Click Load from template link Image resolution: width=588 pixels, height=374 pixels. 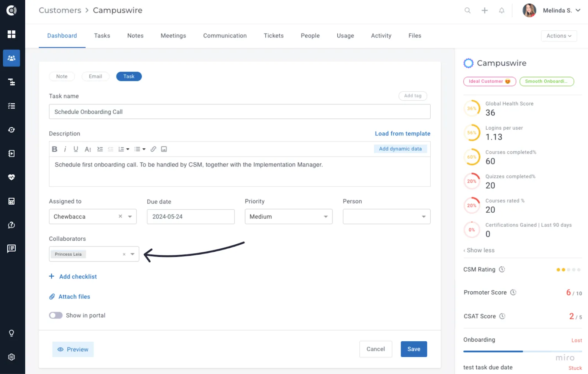402,133
